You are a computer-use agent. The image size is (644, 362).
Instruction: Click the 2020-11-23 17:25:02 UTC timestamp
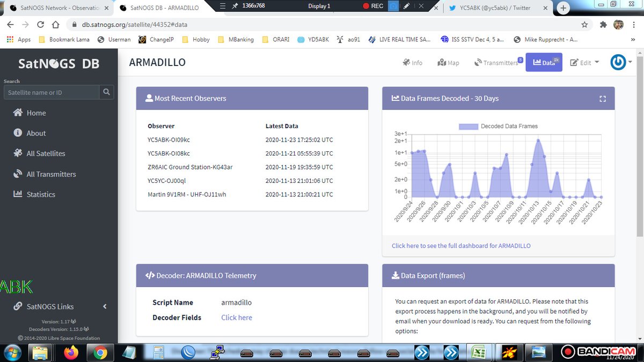click(299, 139)
